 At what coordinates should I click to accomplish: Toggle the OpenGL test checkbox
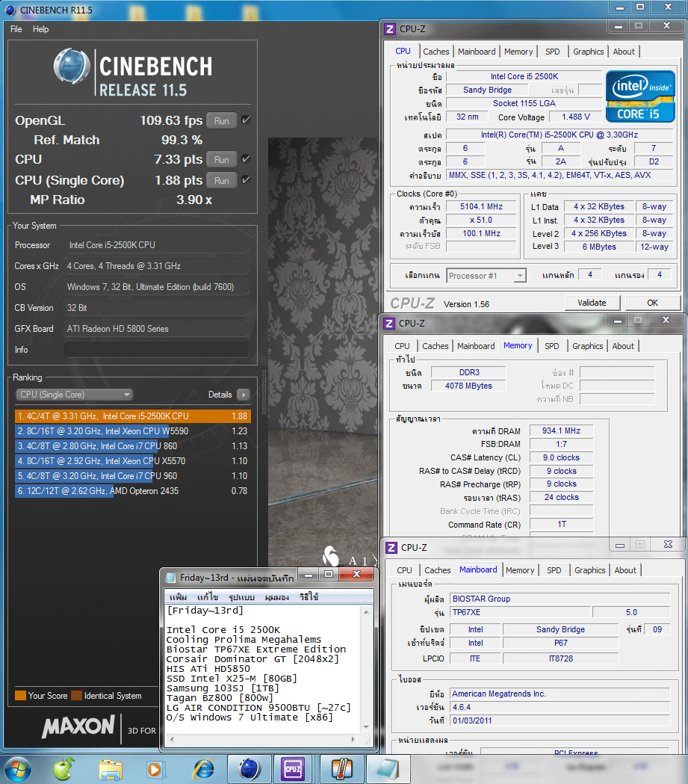click(246, 120)
